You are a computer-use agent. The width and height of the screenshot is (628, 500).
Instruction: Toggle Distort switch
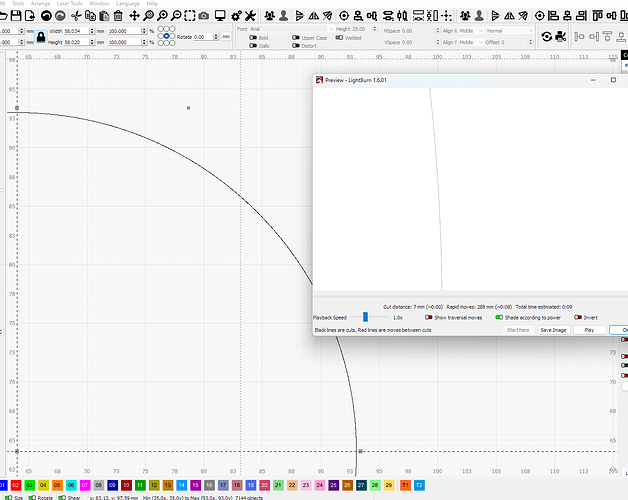point(296,46)
